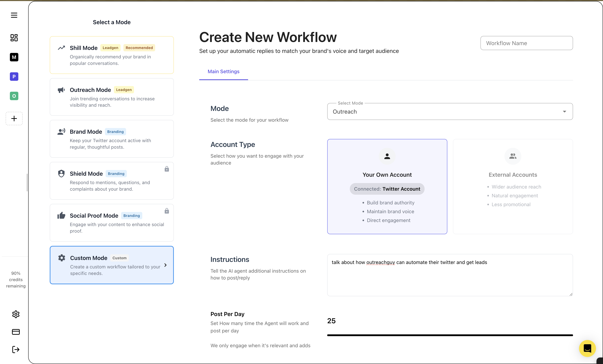
Task: Open settings via the gear icon
Action: (x=16, y=314)
